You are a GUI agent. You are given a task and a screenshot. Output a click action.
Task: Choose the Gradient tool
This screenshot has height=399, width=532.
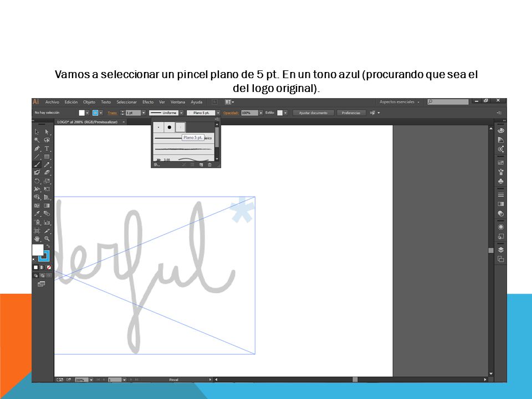pos(47,206)
